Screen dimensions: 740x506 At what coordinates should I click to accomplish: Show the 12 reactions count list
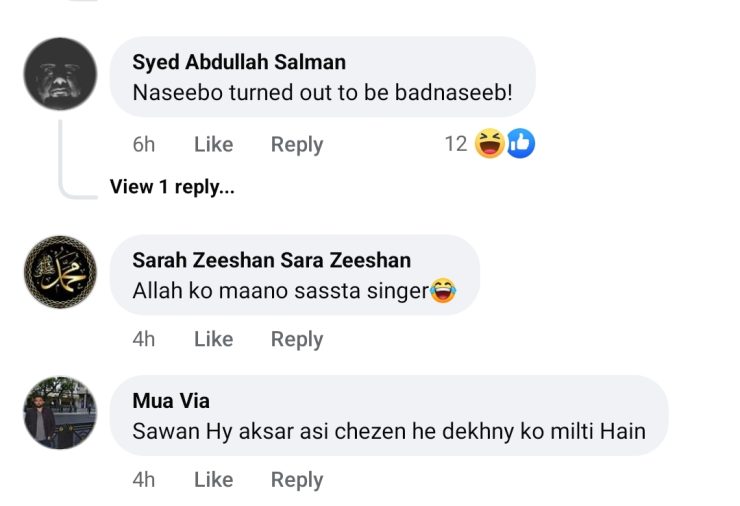[x=456, y=144]
